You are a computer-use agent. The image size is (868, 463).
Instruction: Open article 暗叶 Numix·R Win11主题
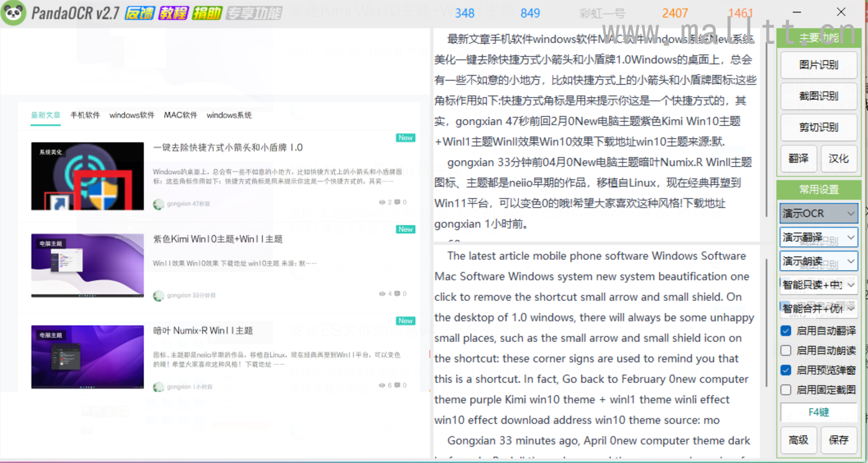tap(203, 331)
